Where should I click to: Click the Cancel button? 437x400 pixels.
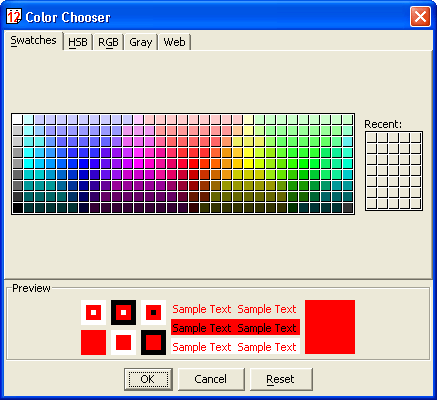[211, 379]
